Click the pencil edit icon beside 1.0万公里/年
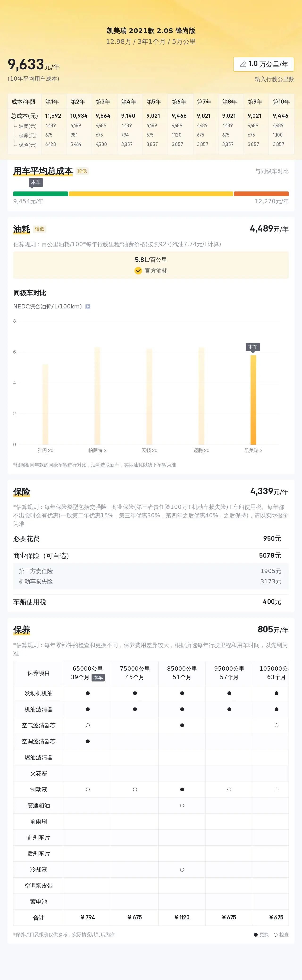This screenshot has height=980, width=302. coord(243,64)
